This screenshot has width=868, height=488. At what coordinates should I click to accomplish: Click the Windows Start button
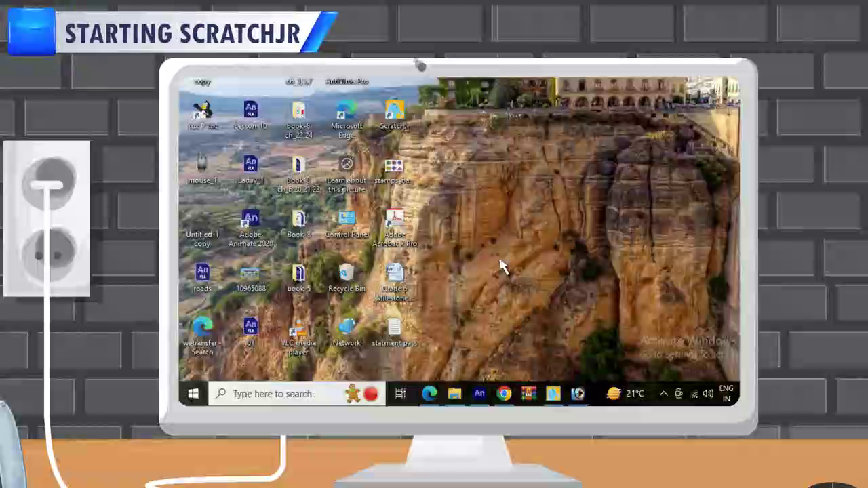(x=193, y=394)
